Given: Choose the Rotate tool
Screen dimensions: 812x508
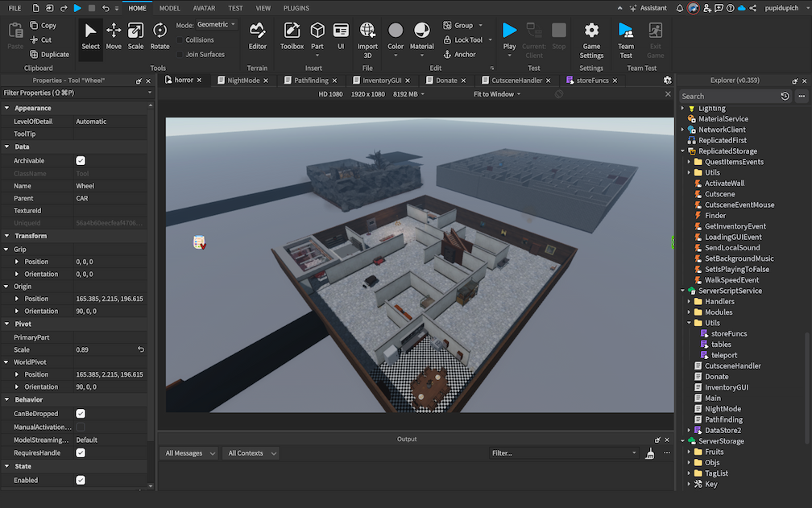Looking at the screenshot, I should coord(159,36).
